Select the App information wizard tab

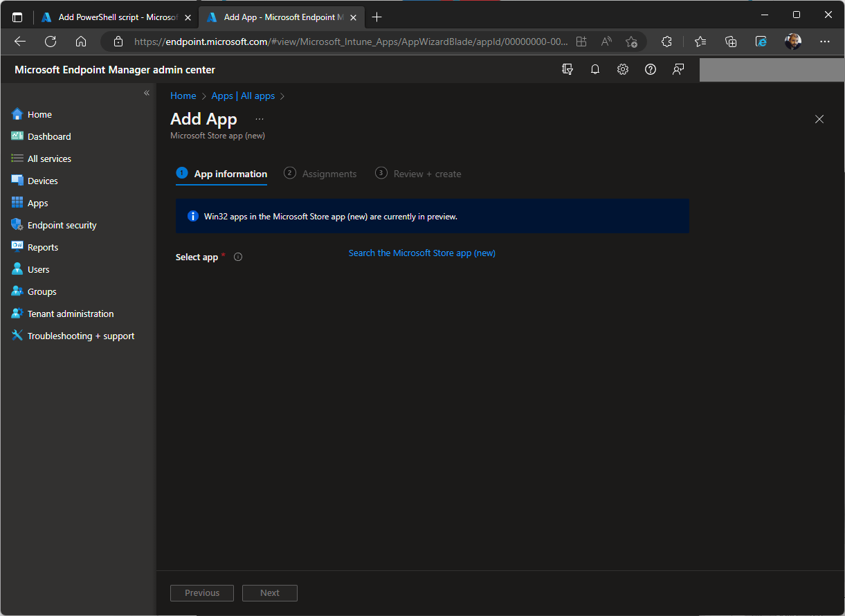[x=221, y=174]
